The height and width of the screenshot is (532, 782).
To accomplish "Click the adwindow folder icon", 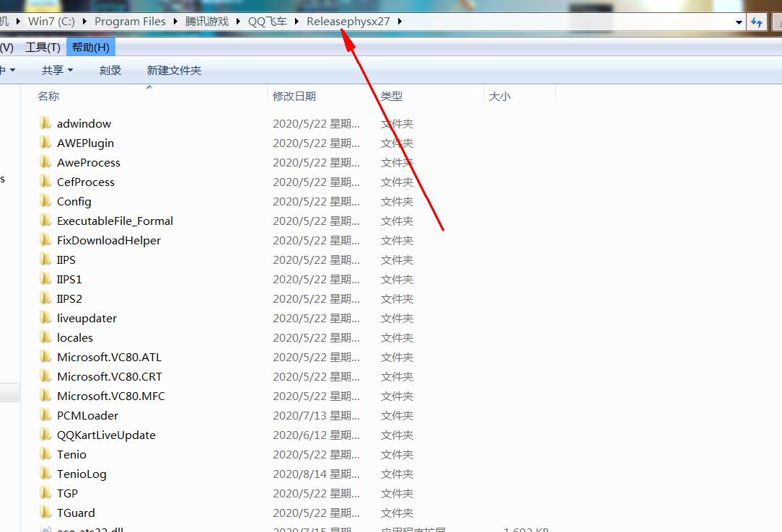I will pyautogui.click(x=45, y=123).
